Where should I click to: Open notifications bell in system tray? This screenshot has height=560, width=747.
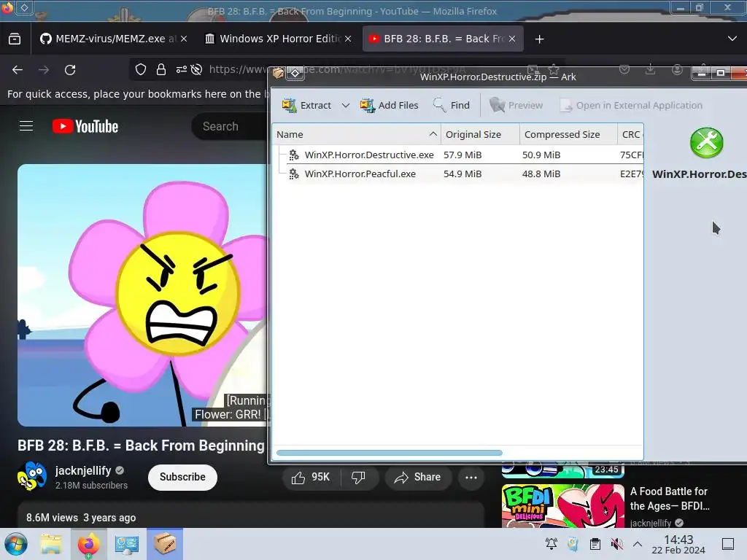point(551,544)
